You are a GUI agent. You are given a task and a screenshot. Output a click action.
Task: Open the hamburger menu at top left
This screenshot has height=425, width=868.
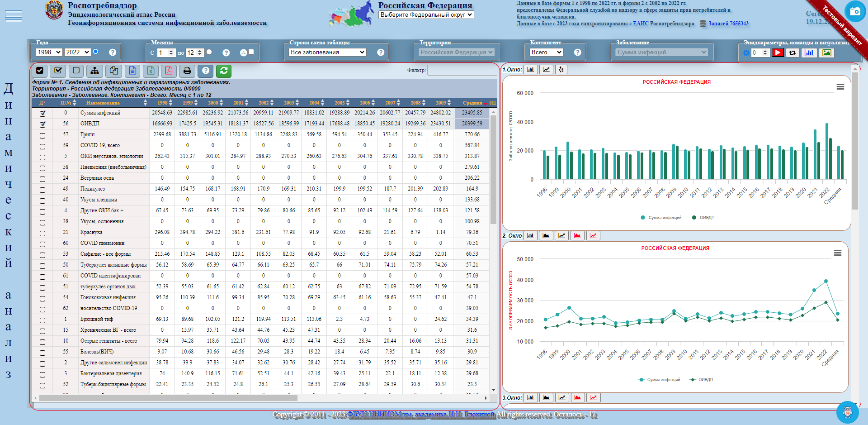(x=14, y=16)
